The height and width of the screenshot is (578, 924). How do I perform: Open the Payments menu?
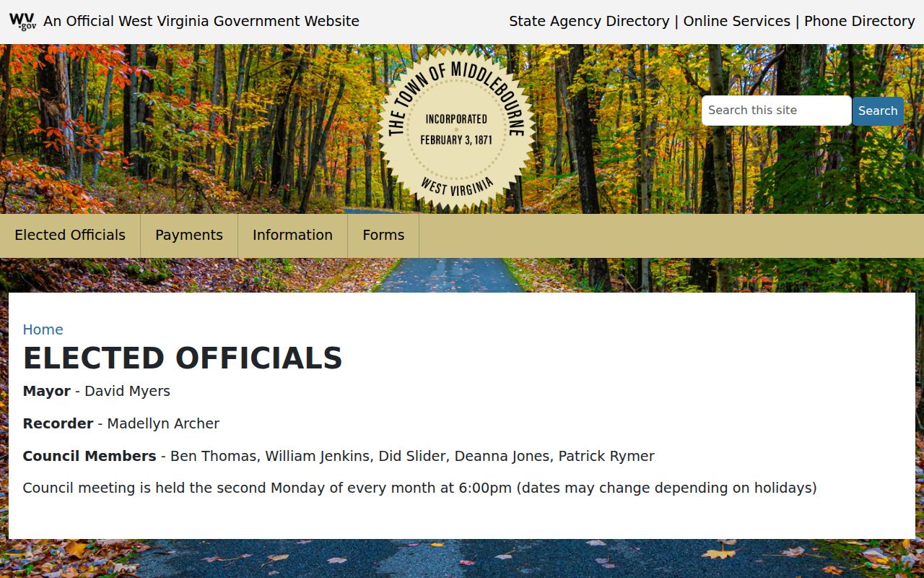tap(189, 236)
